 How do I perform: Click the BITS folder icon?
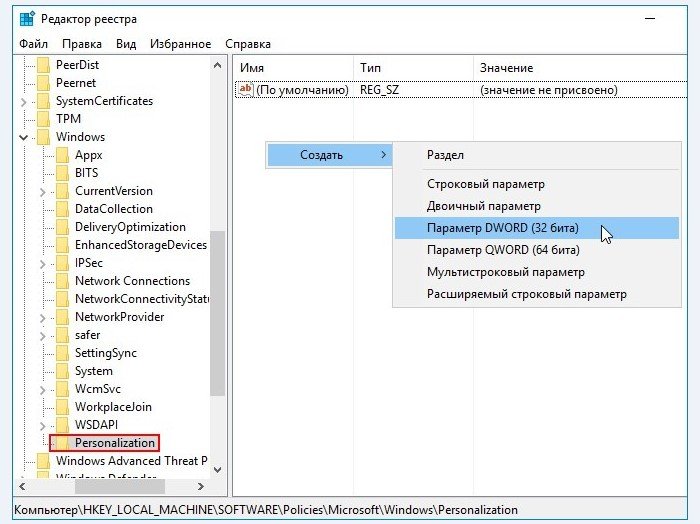click(x=62, y=173)
